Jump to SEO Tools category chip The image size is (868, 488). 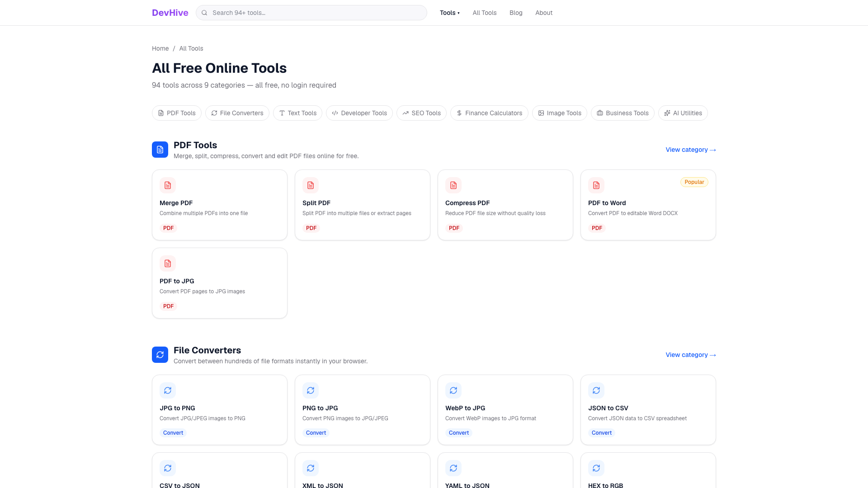click(421, 113)
